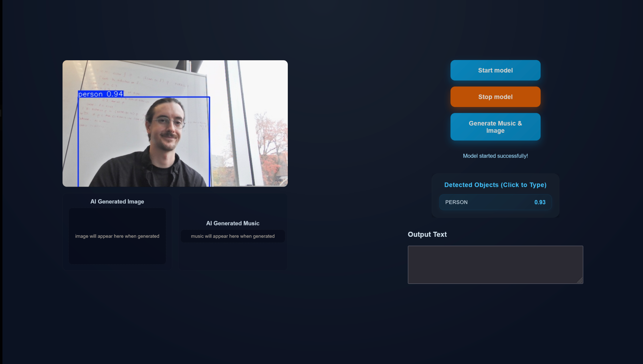Click the Start model button
This screenshot has width=643, height=364.
(495, 70)
